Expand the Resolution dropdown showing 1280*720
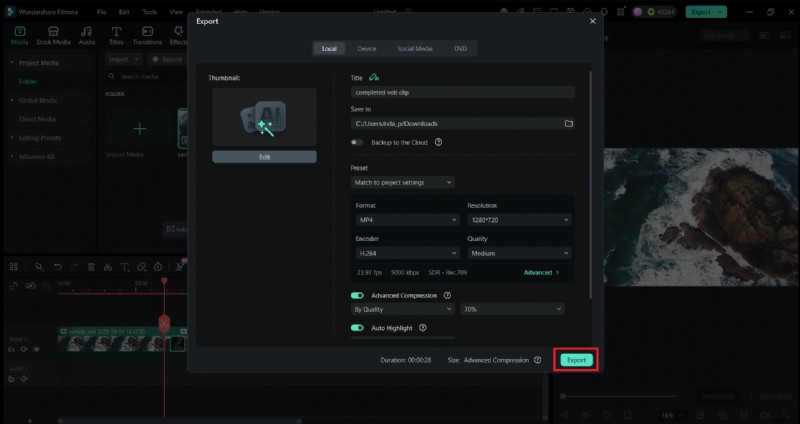Screen dimensions: 800x424 click(518, 220)
